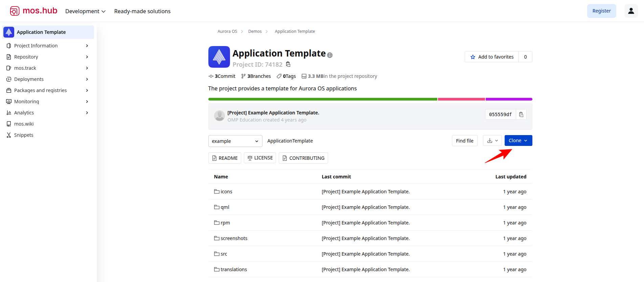644x282 pixels.
Task: Open the README file
Action: pyautogui.click(x=225, y=158)
